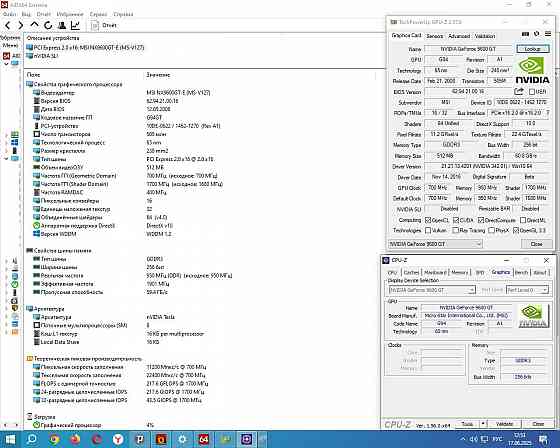Toggle the Ray Tracing checkbox
Image resolution: width=560 pixels, height=448 pixels.
point(455,230)
